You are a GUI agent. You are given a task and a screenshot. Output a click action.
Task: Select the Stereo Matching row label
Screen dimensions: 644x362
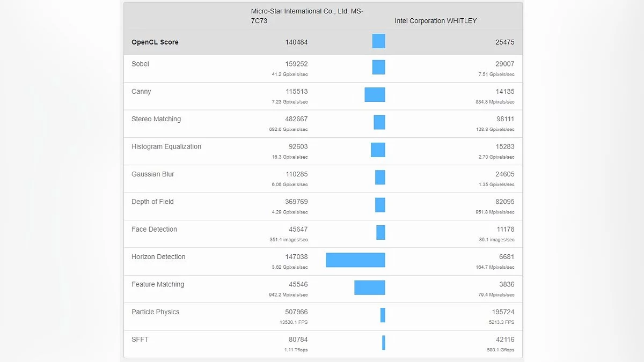pyautogui.click(x=156, y=119)
